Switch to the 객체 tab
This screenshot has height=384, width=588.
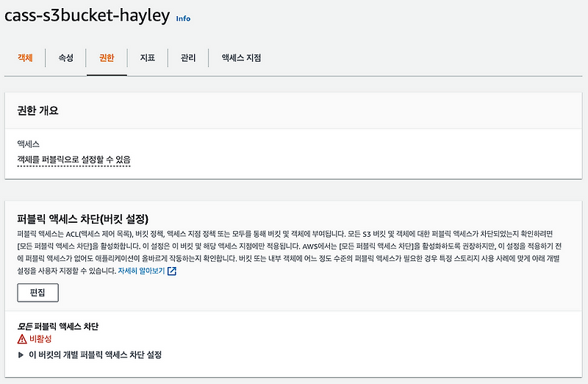click(25, 58)
